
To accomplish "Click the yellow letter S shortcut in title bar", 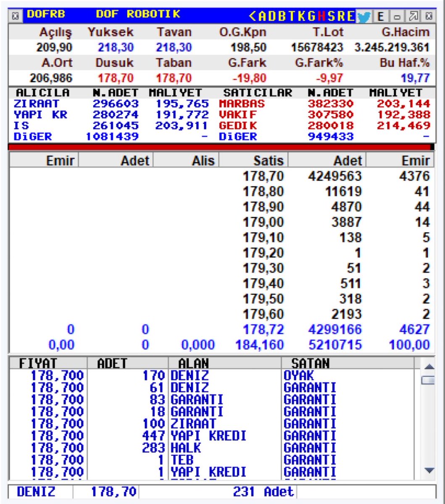I will [332, 16].
